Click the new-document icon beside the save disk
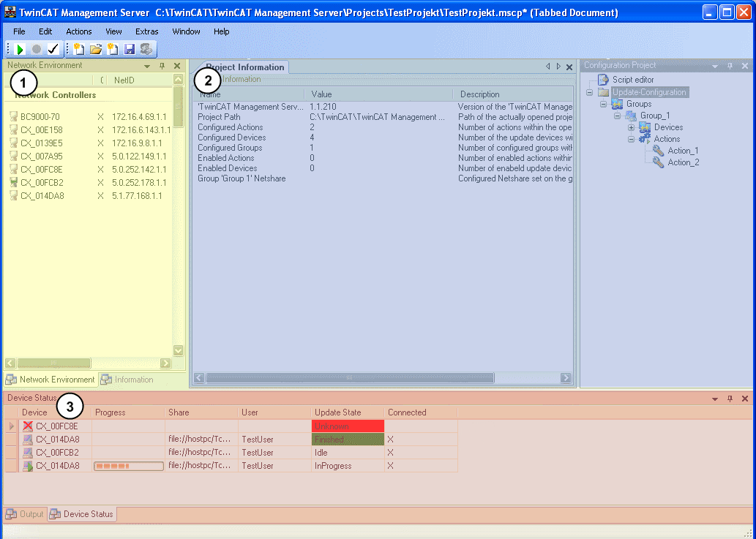This screenshot has width=756, height=539. tap(113, 49)
